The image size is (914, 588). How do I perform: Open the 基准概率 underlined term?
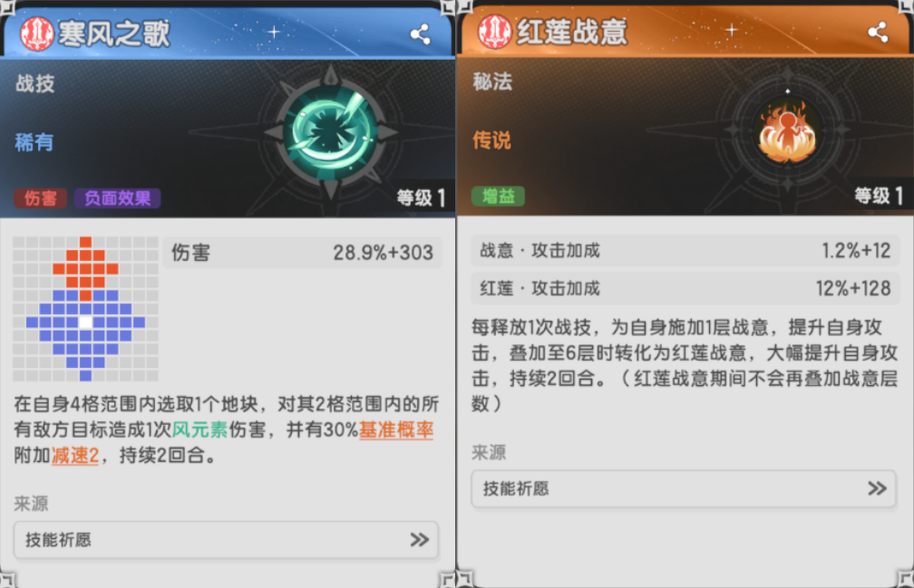(x=395, y=429)
